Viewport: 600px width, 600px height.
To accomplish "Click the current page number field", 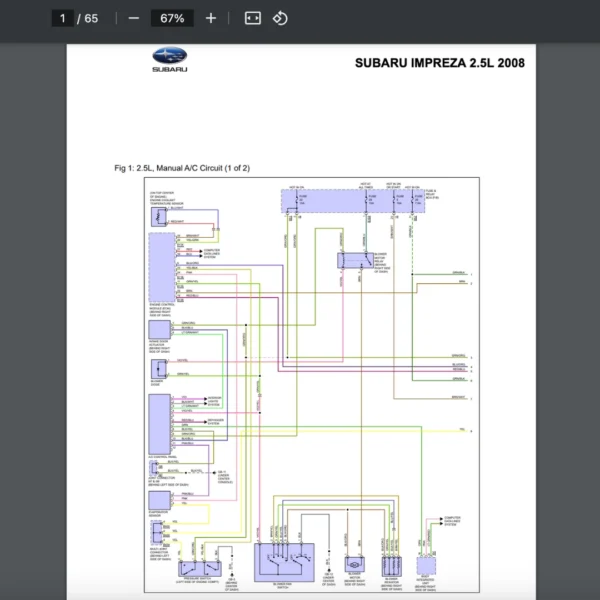I will [x=63, y=18].
